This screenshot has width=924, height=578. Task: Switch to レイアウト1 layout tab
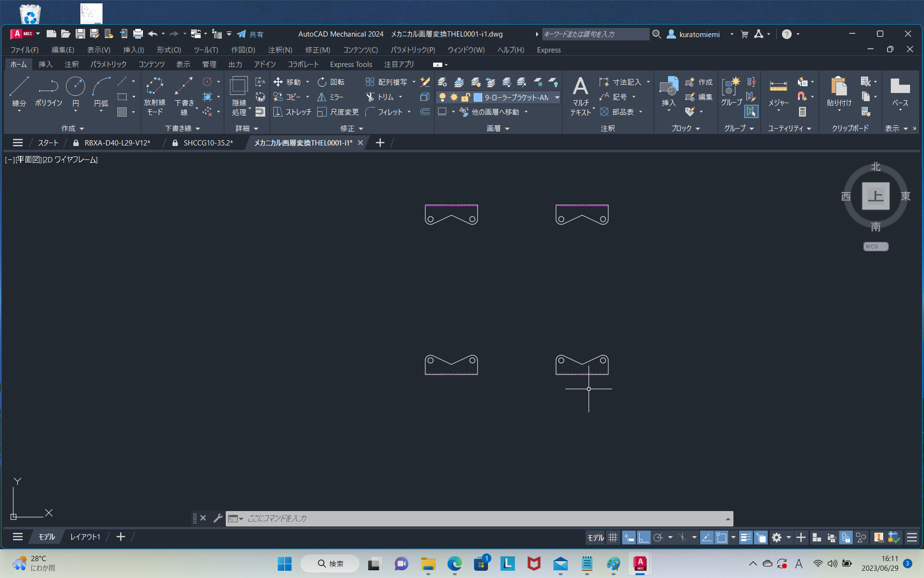click(x=85, y=537)
